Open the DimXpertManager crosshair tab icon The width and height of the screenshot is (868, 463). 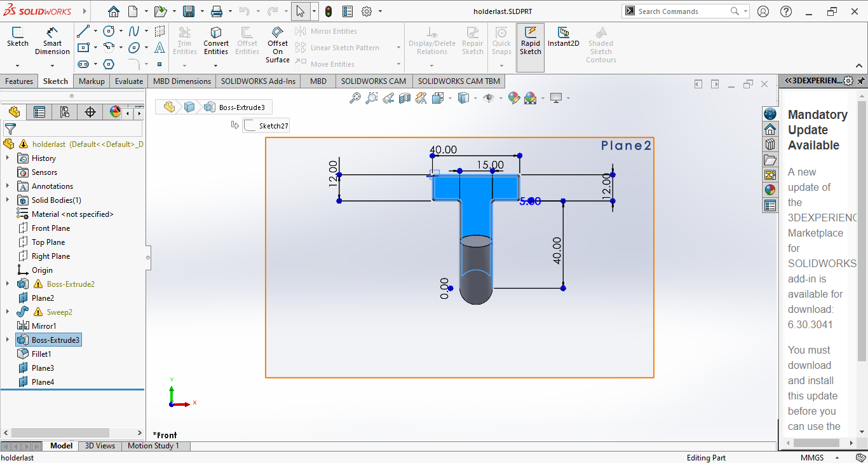tap(90, 113)
